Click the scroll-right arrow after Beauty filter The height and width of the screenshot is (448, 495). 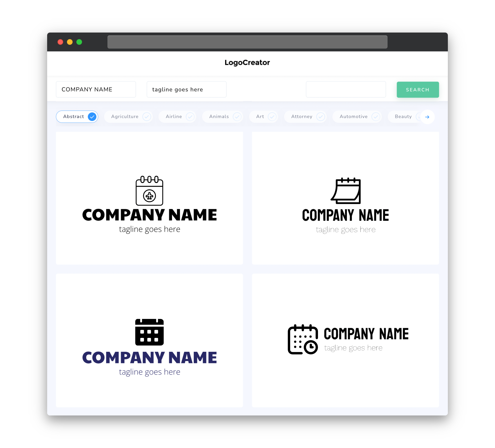coord(427,116)
